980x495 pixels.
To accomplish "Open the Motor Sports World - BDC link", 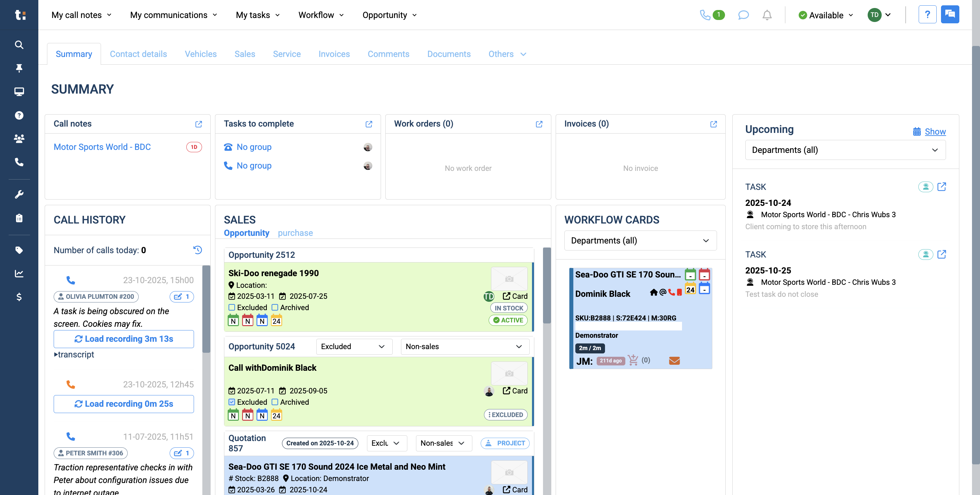I will pos(102,147).
